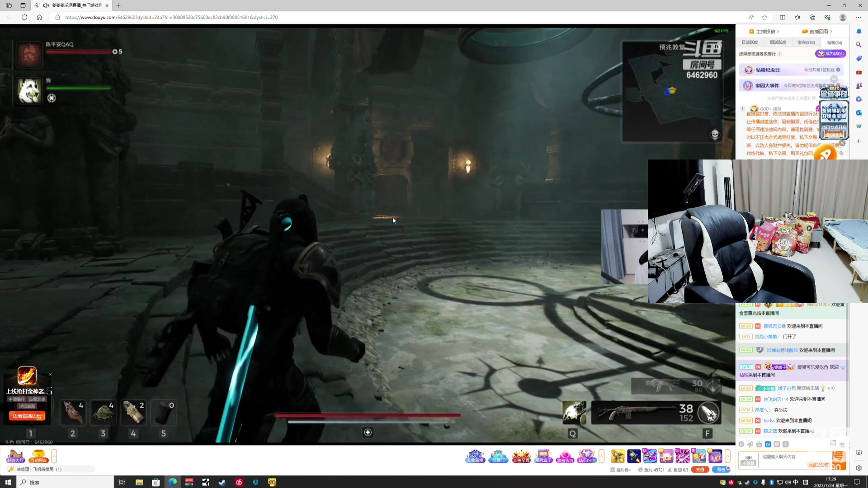Open Edge sidebar search icon

(859, 45)
